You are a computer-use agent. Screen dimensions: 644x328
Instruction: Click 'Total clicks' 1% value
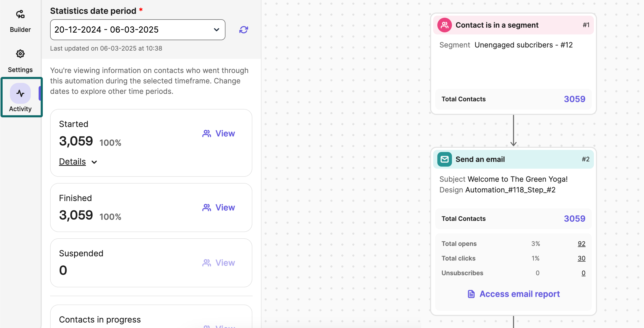tap(536, 258)
